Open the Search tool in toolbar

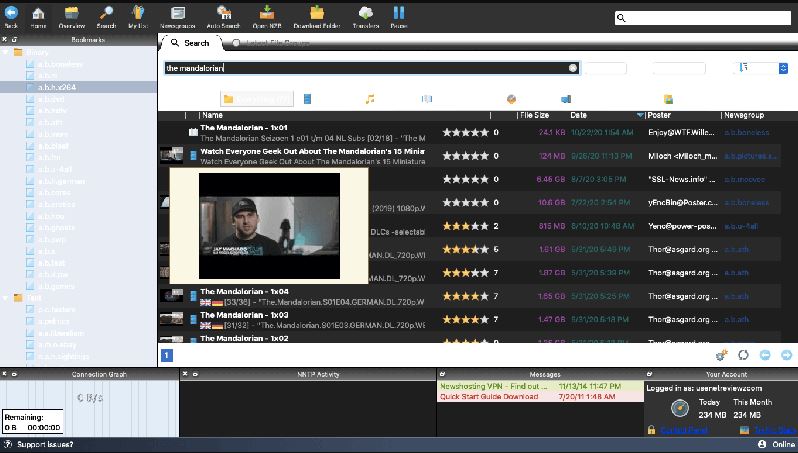(x=106, y=16)
